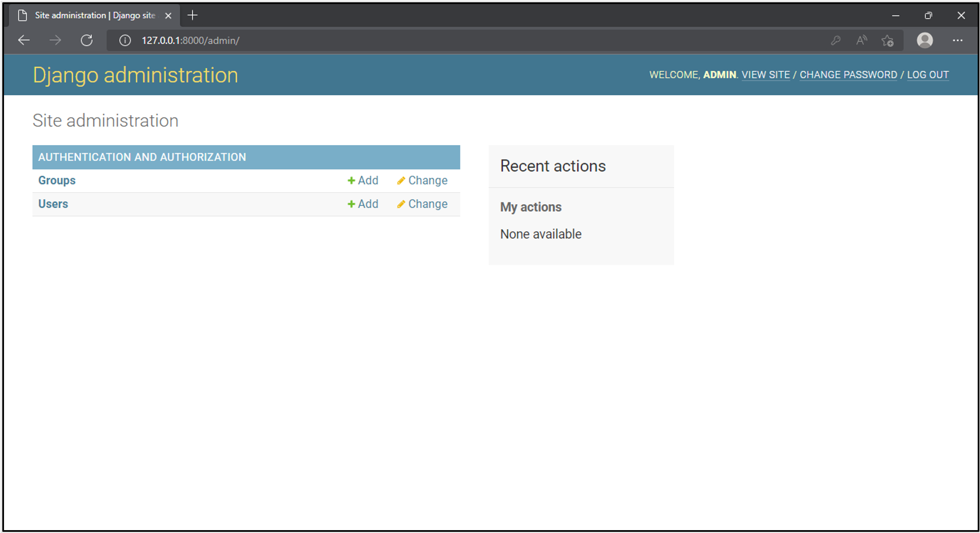This screenshot has height=533, width=980.
Task: Click Change for Users
Action: pos(423,204)
